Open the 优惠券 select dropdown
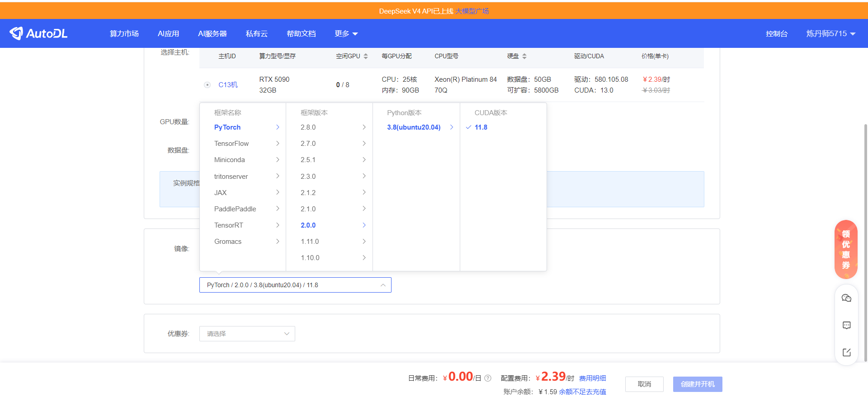This screenshot has height=396, width=868. (x=247, y=334)
